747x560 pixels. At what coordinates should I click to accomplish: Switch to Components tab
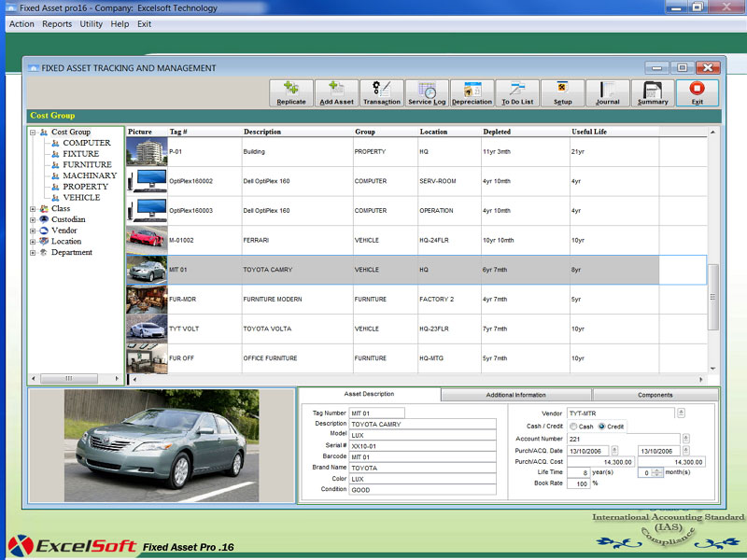click(655, 395)
